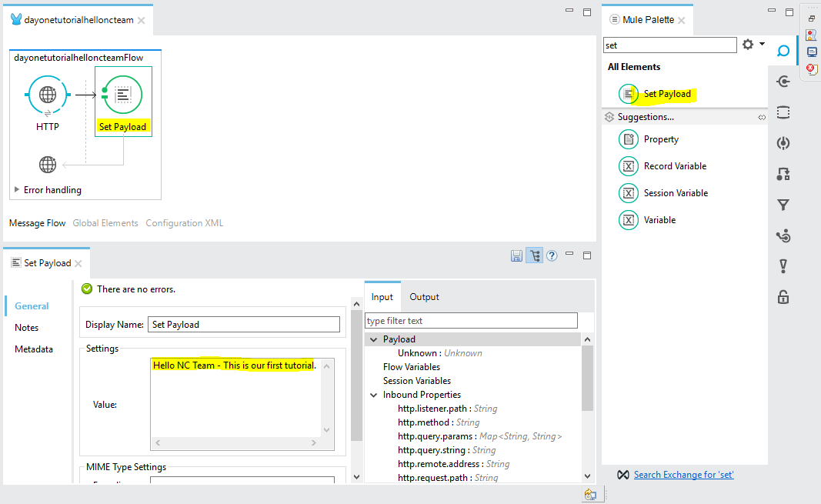Click the Search Exchange for 'set' link
The width and height of the screenshot is (821, 504).
pos(683,474)
